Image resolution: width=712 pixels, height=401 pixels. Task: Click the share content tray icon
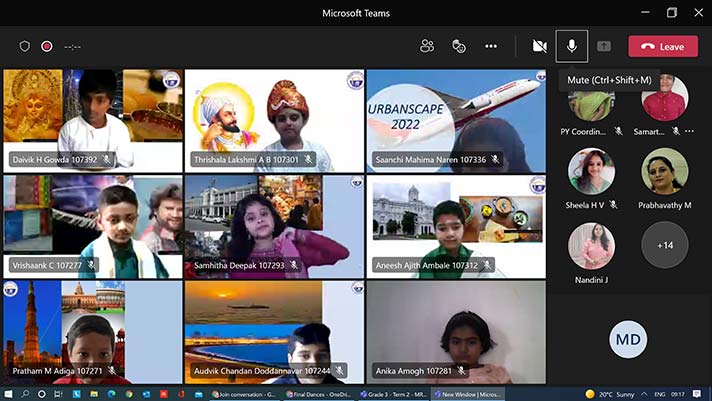pos(604,46)
